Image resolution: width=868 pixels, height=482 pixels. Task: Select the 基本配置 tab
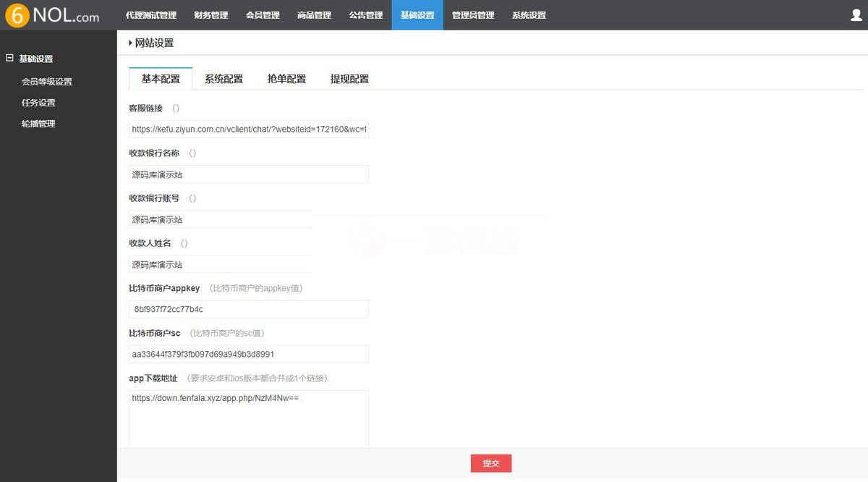161,78
